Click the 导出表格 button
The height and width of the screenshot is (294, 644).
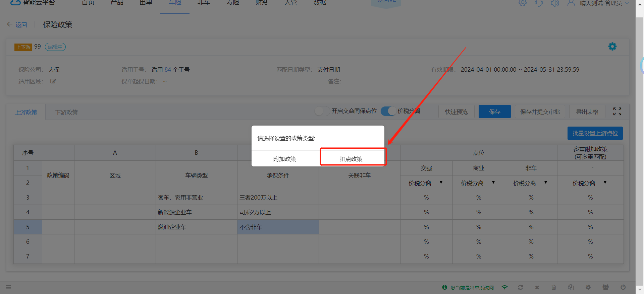(587, 112)
